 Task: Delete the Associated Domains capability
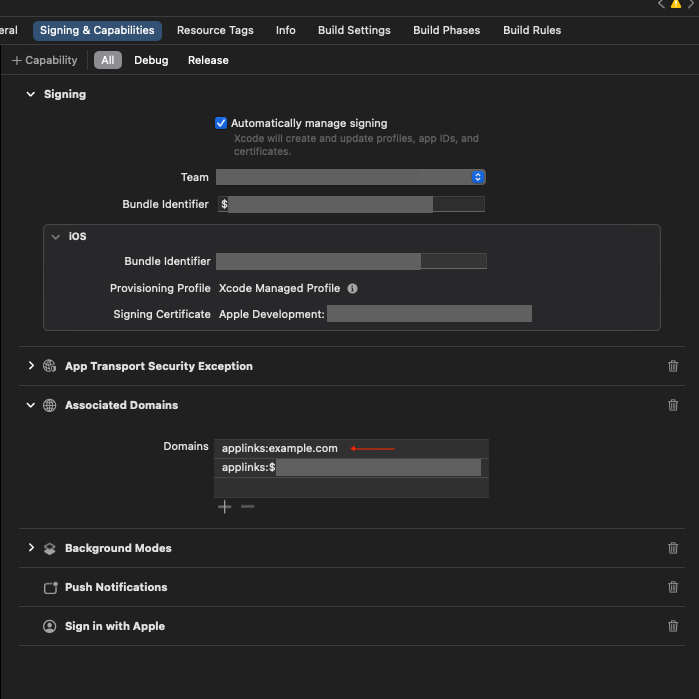673,405
